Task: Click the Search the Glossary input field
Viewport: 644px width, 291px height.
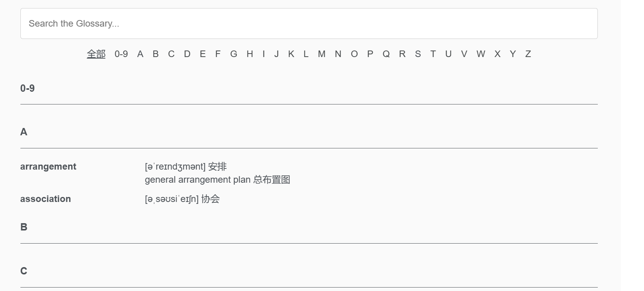Action: click(x=309, y=24)
